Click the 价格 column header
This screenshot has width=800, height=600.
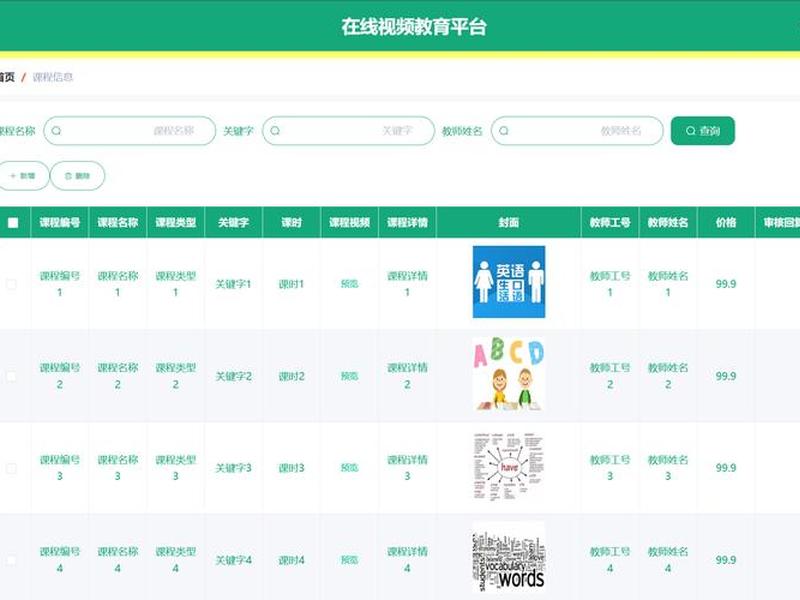coord(726,222)
